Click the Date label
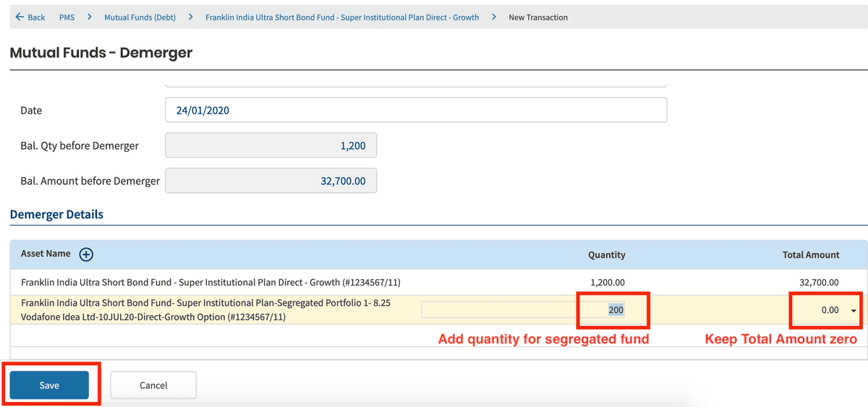Viewport: 868px width, 407px height. click(x=31, y=111)
